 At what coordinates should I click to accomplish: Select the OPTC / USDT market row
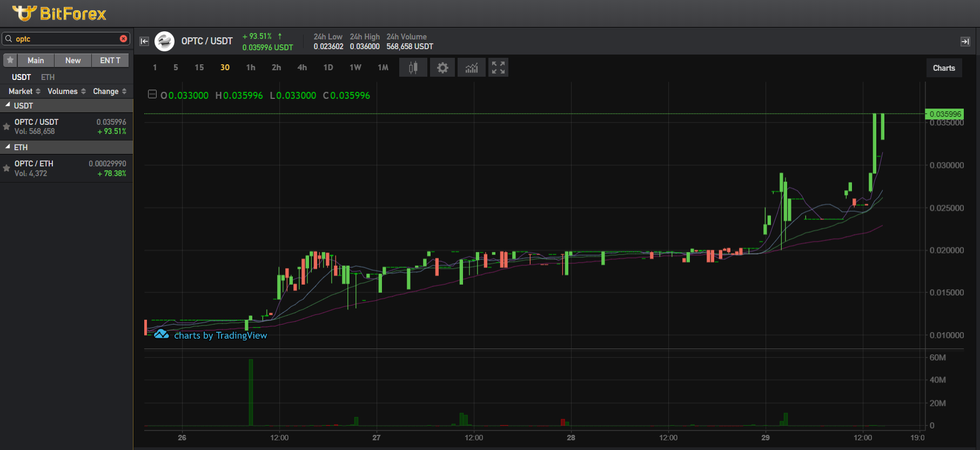coord(66,126)
